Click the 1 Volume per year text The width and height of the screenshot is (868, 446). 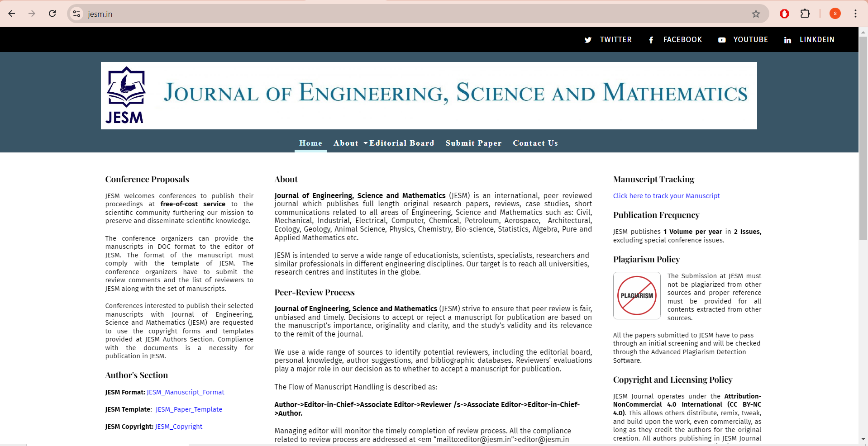point(693,232)
